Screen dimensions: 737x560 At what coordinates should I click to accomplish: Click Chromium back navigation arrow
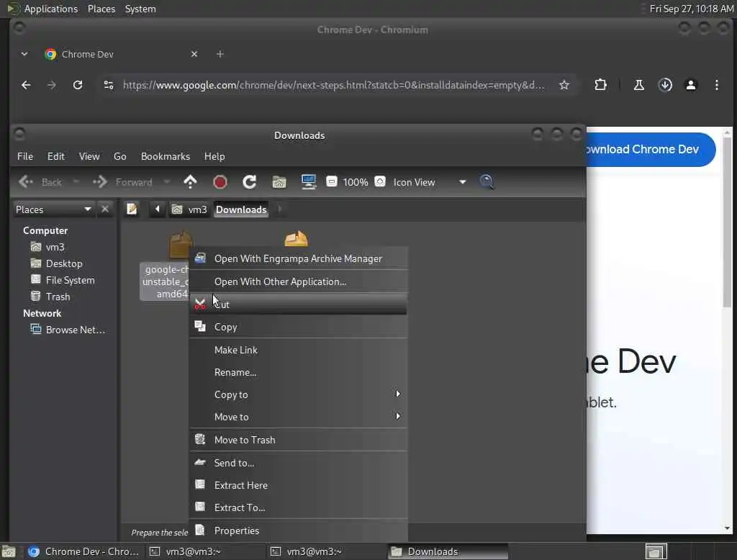(x=26, y=85)
